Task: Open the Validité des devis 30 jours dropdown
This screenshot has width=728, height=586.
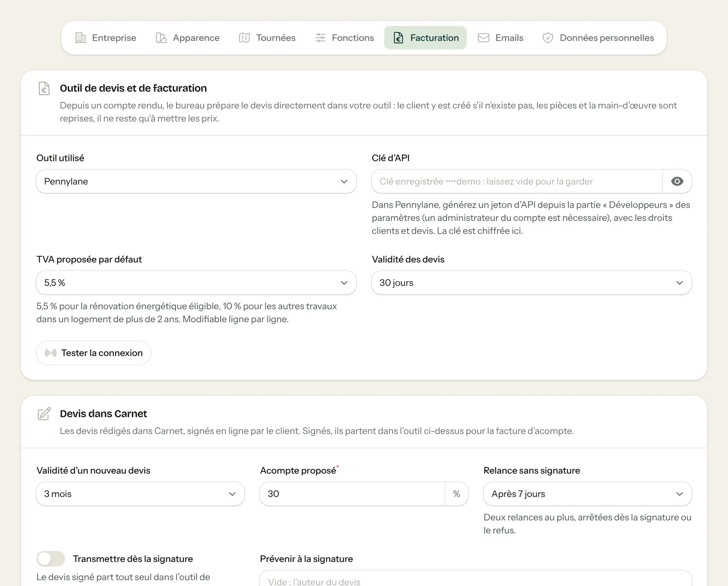Action: 531,283
